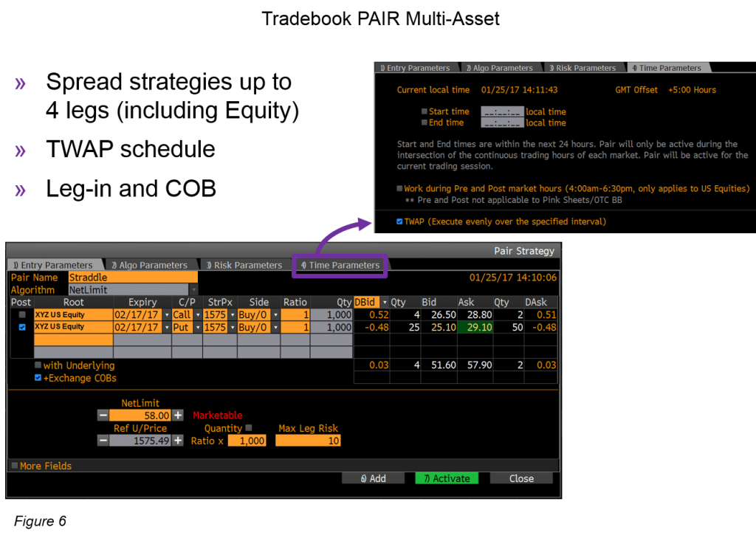756x538 pixels.
Task: Click the Close button
Action: [521, 478]
